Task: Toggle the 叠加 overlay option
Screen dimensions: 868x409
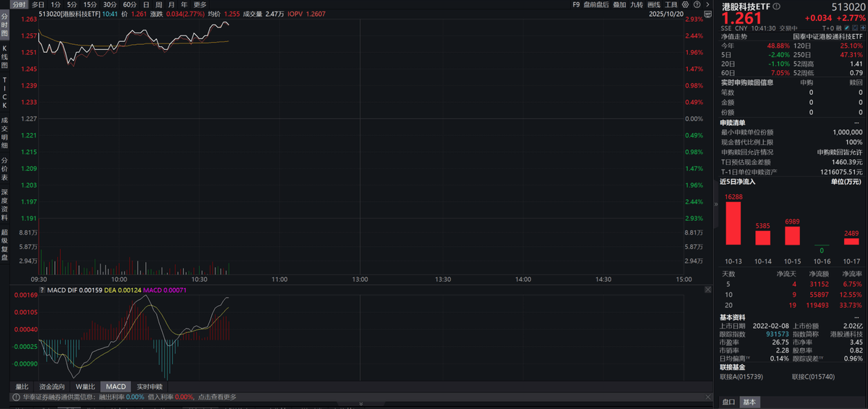Action: tap(619, 4)
